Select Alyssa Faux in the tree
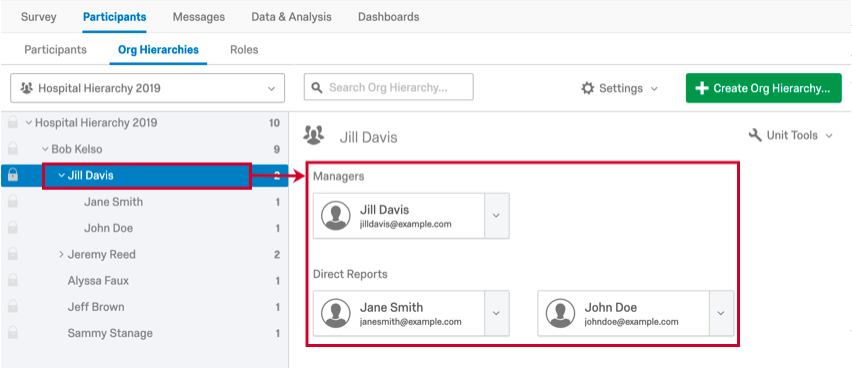 click(x=98, y=280)
